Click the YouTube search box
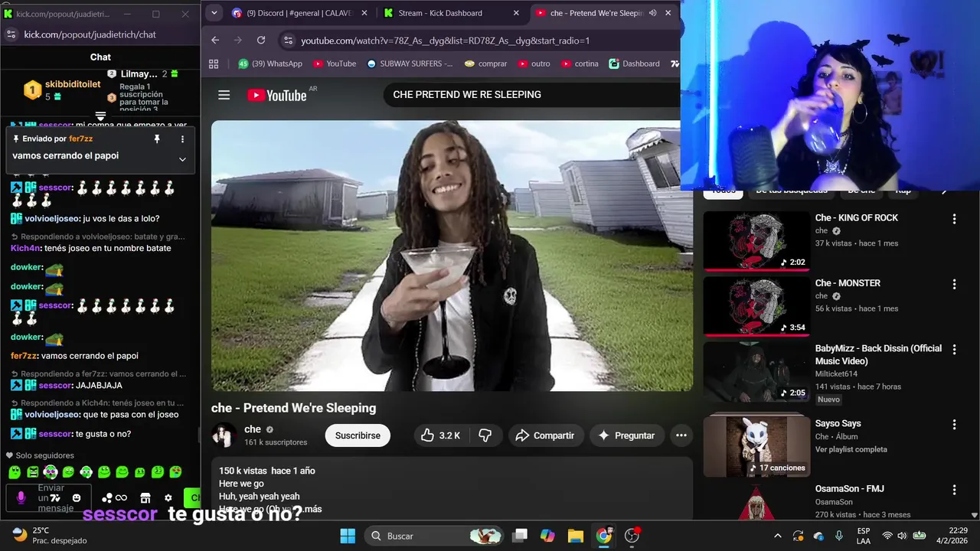Image resolution: width=980 pixels, height=551 pixels. click(531, 95)
